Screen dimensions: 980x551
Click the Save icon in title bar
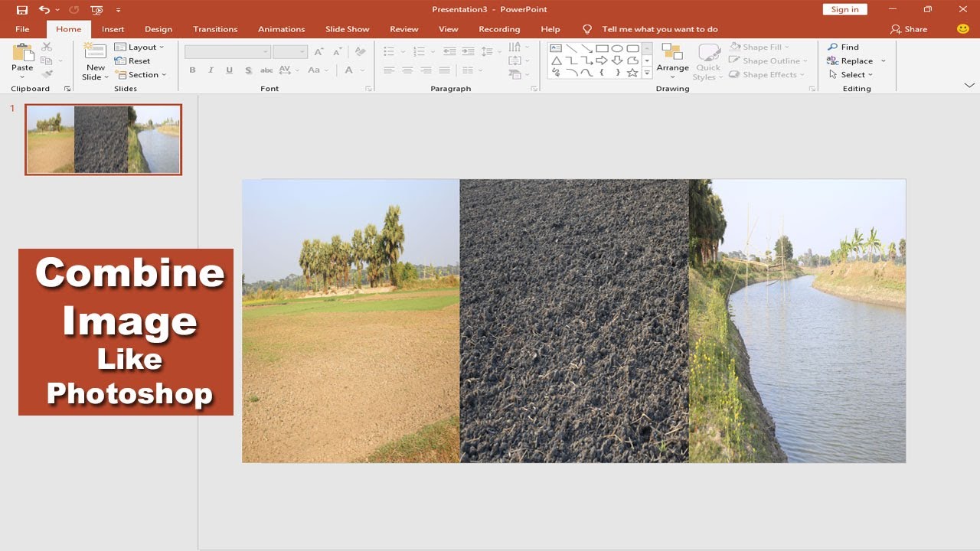coord(22,10)
